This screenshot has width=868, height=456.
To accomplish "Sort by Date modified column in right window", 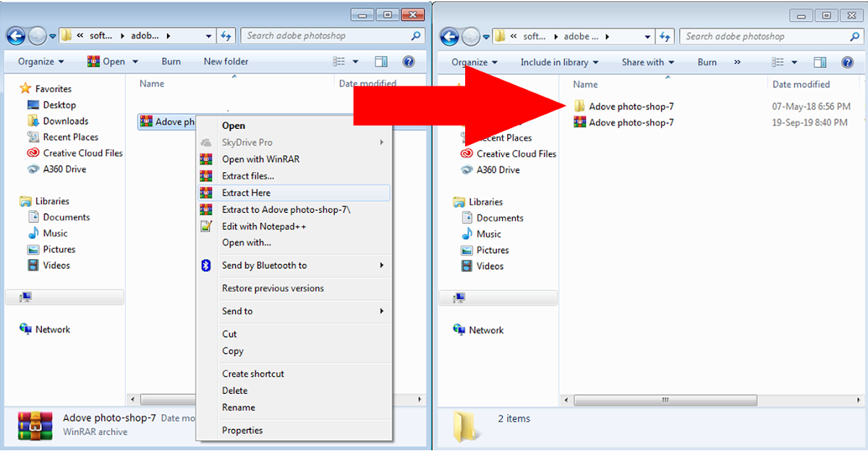I will tap(801, 84).
